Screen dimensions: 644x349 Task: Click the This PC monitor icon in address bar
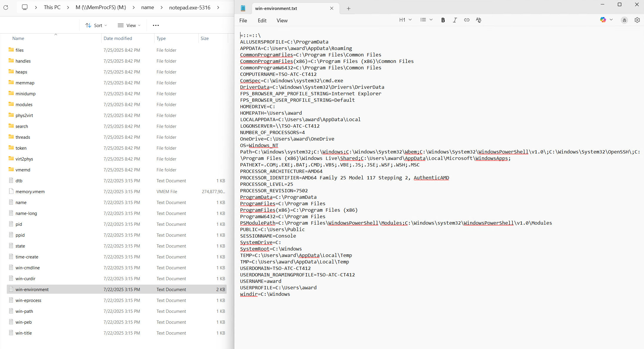coord(25,7)
